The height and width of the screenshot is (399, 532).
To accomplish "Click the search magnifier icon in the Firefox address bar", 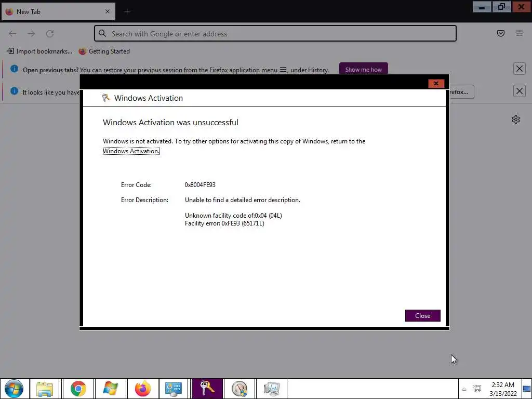I will [x=102, y=33].
